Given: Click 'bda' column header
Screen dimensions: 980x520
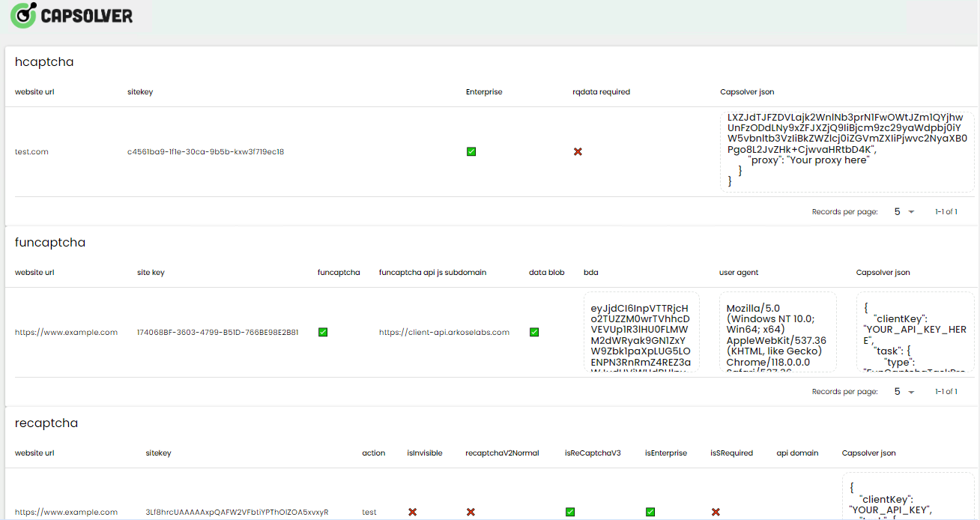Looking at the screenshot, I should 591,273.
